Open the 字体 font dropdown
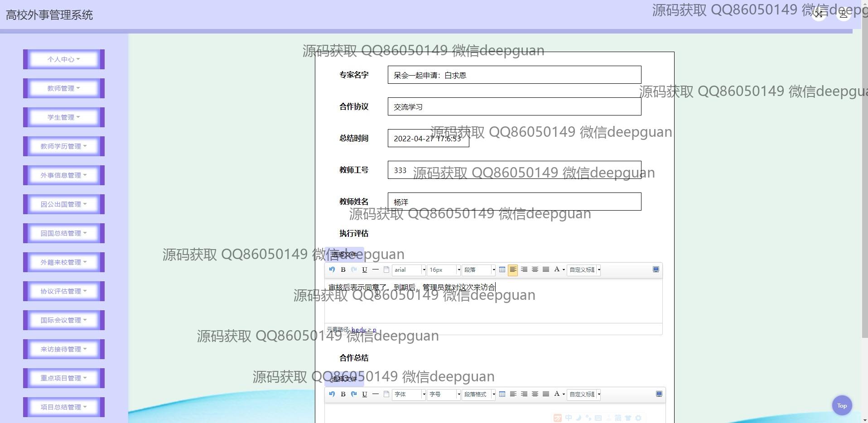Viewport: 868px width, 423px height. coord(409,394)
